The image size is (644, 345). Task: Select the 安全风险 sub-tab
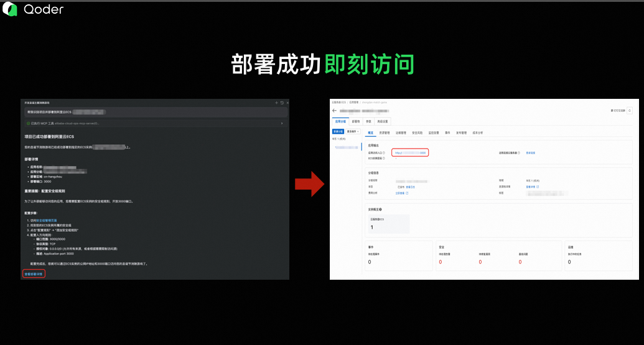pos(418,133)
